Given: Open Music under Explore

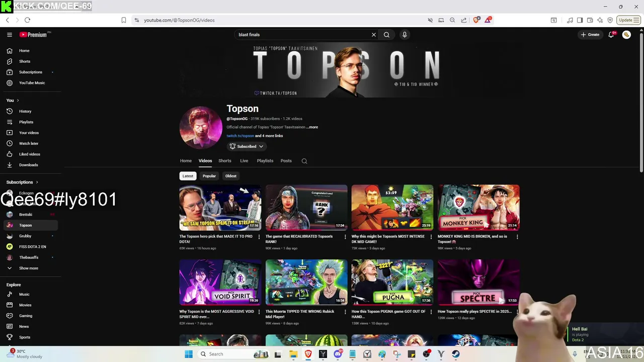Looking at the screenshot, I should point(30,294).
